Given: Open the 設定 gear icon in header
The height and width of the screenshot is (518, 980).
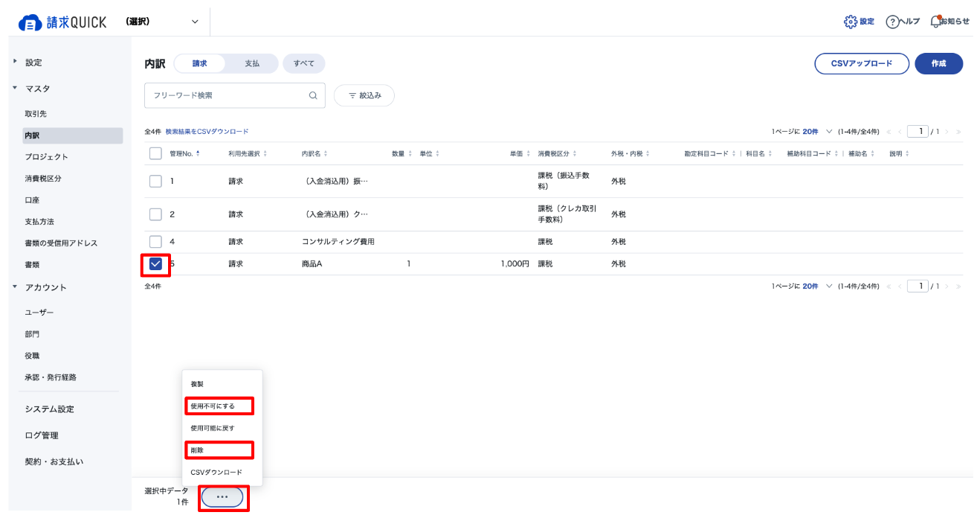Looking at the screenshot, I should pos(851,22).
